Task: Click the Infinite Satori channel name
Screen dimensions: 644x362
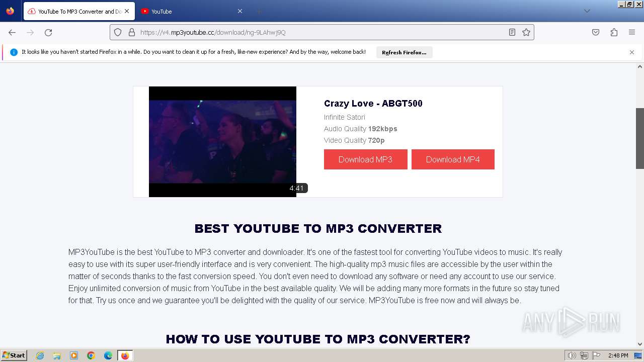Action: click(345, 117)
